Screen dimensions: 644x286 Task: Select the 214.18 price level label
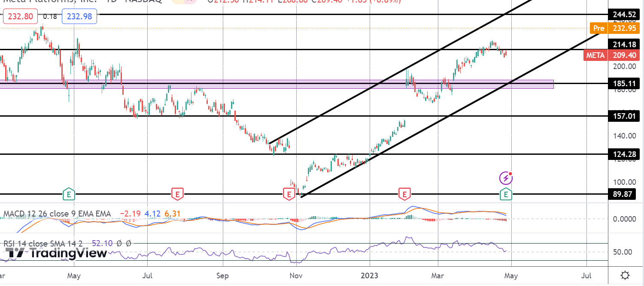(x=624, y=44)
